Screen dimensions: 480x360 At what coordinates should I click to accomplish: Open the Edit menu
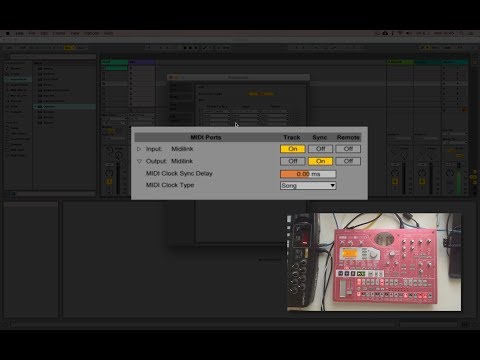click(44, 33)
